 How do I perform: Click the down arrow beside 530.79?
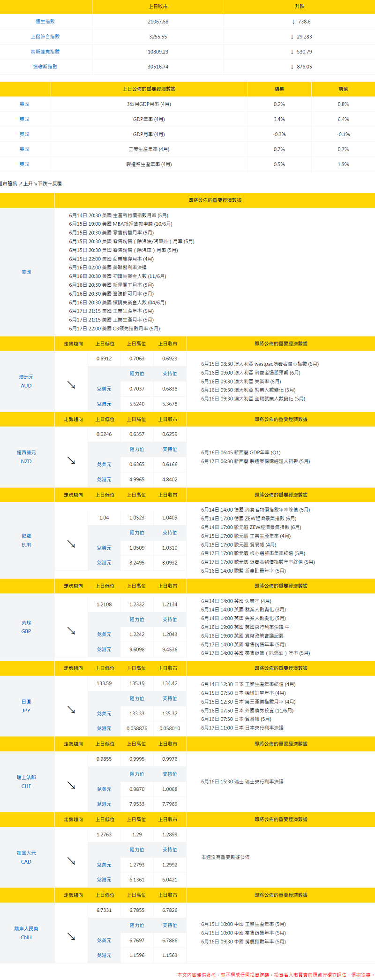[292, 52]
